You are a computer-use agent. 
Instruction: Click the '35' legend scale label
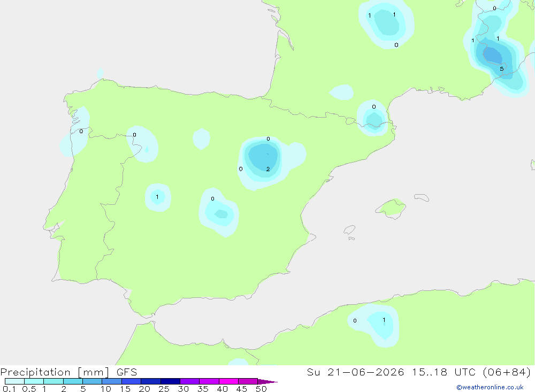[203, 389]
